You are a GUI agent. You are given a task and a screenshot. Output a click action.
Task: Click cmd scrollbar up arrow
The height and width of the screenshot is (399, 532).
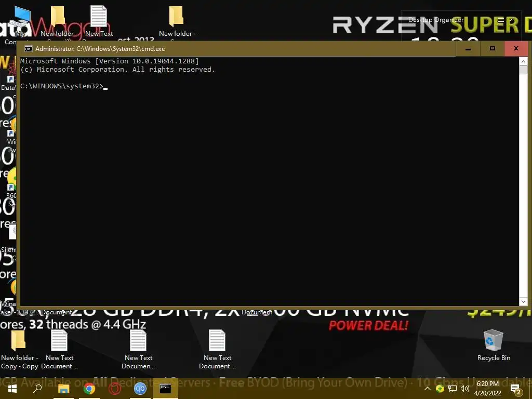523,61
